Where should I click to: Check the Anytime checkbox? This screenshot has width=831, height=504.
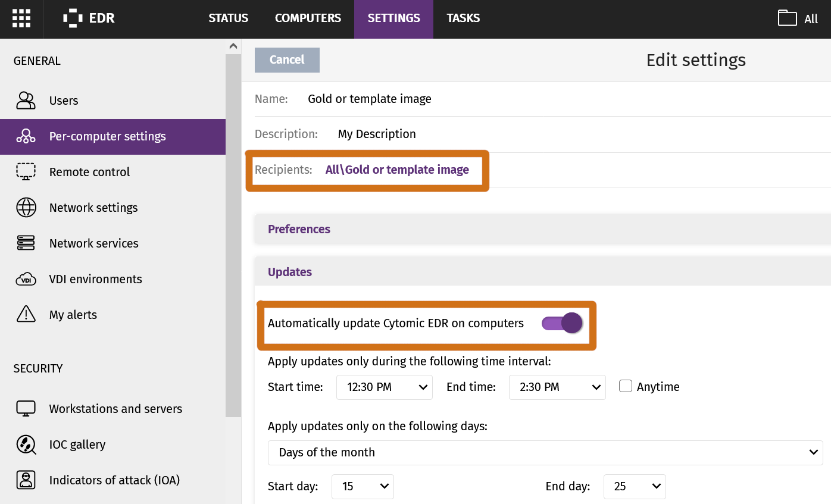click(625, 386)
